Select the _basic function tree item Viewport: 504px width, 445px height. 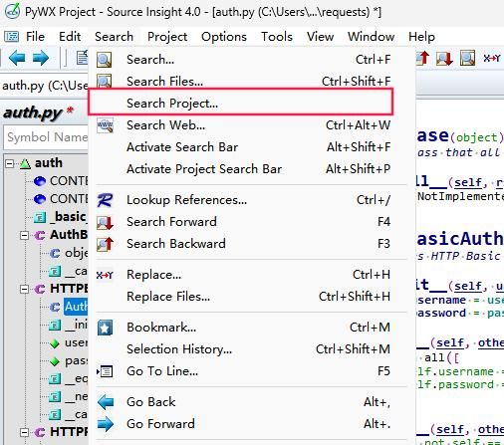click(x=69, y=217)
